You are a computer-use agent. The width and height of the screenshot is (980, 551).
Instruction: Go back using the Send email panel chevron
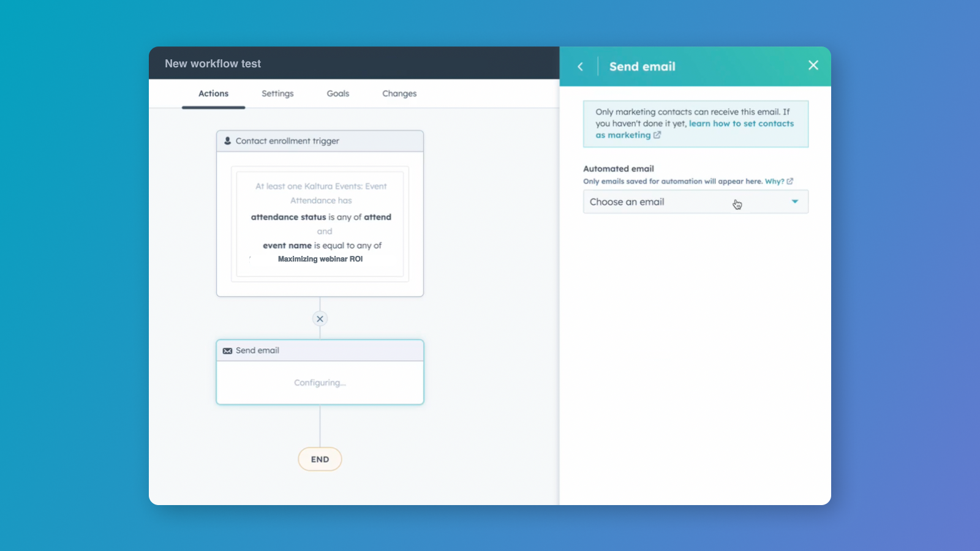(x=580, y=67)
